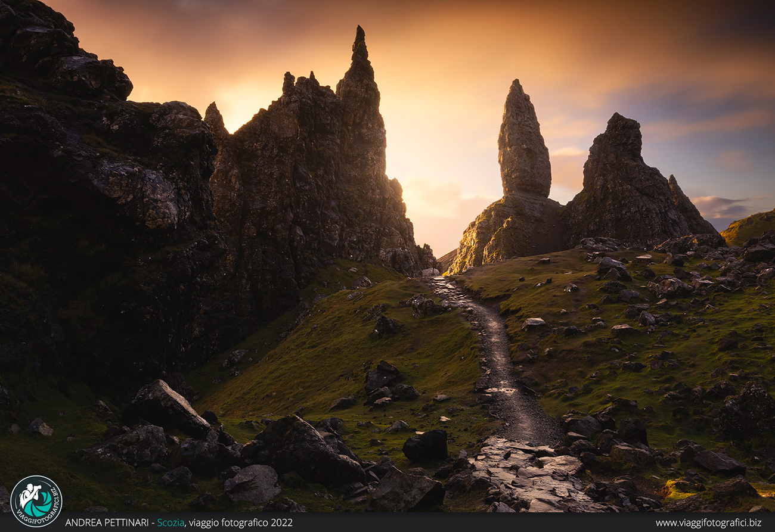Viewport: 775px width, 532px height.
Task: Click the green hilltop at far right edge
Action: tap(751, 226)
